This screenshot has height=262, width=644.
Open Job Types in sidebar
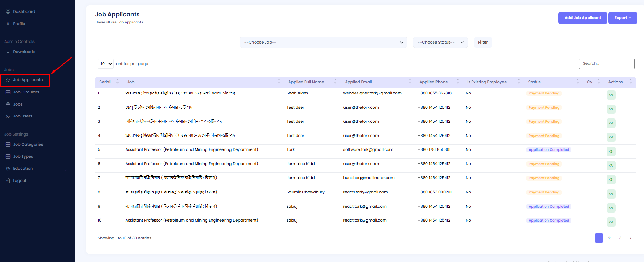click(x=23, y=157)
